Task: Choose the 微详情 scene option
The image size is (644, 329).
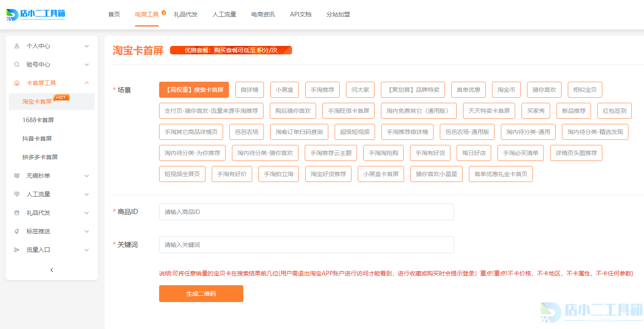Action: point(250,90)
